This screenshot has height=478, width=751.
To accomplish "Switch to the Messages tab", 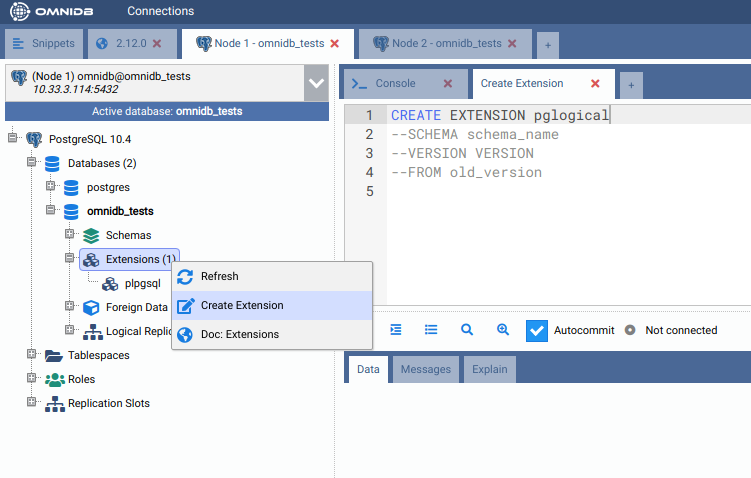I will pos(425,370).
